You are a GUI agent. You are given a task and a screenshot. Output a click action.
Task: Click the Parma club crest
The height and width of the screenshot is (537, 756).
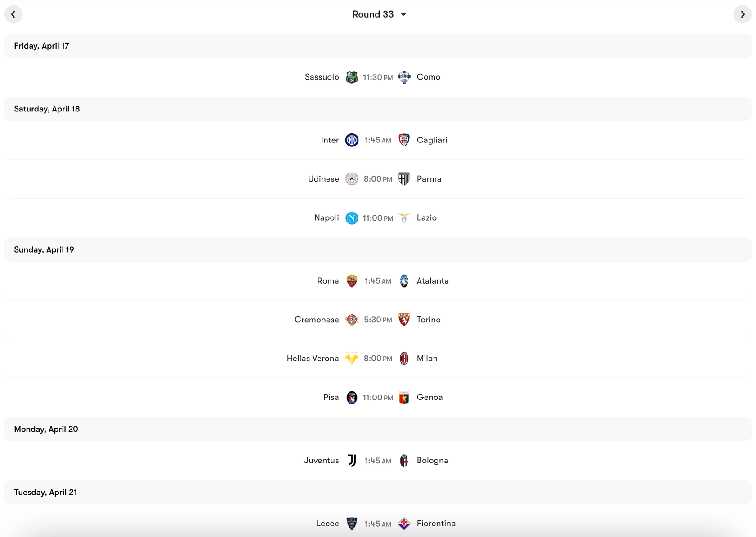click(404, 179)
